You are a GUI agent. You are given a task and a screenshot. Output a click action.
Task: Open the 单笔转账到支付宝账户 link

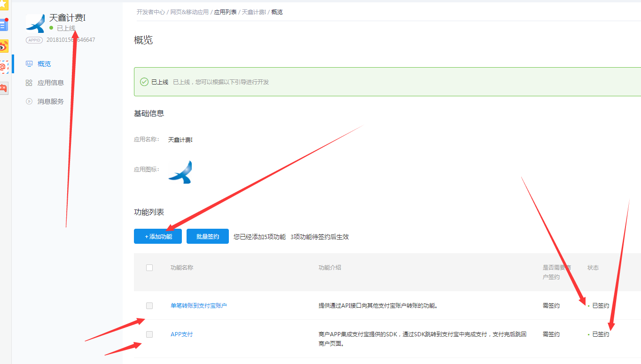coord(199,306)
